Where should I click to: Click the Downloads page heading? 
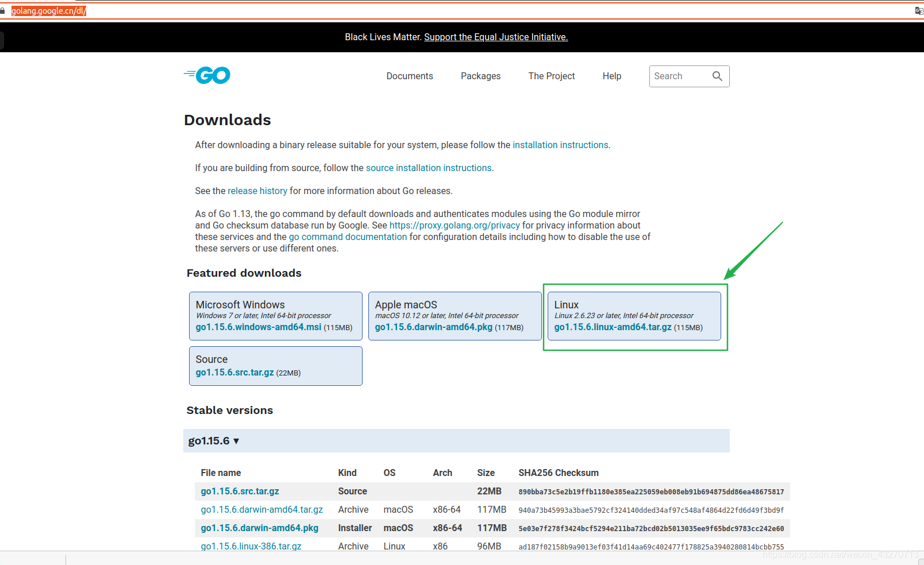click(x=228, y=120)
